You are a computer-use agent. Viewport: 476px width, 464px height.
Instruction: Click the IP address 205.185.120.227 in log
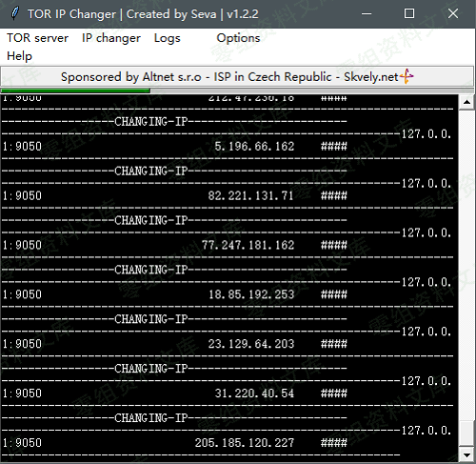pyautogui.click(x=245, y=443)
